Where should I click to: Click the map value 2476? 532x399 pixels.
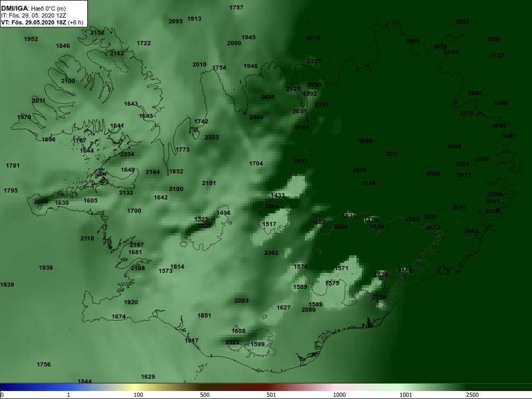point(359,170)
